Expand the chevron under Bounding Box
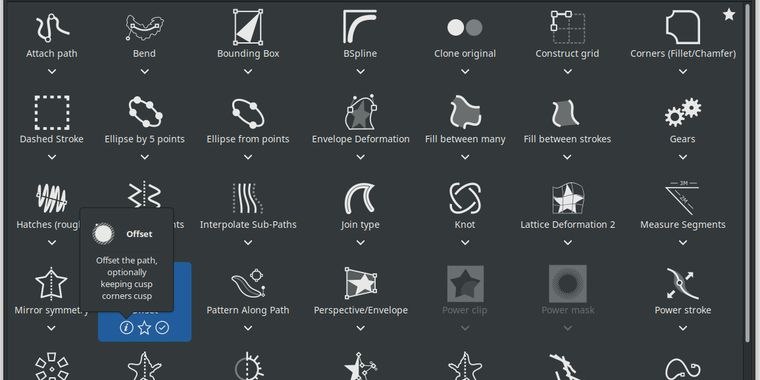The width and height of the screenshot is (760, 380). point(248,72)
